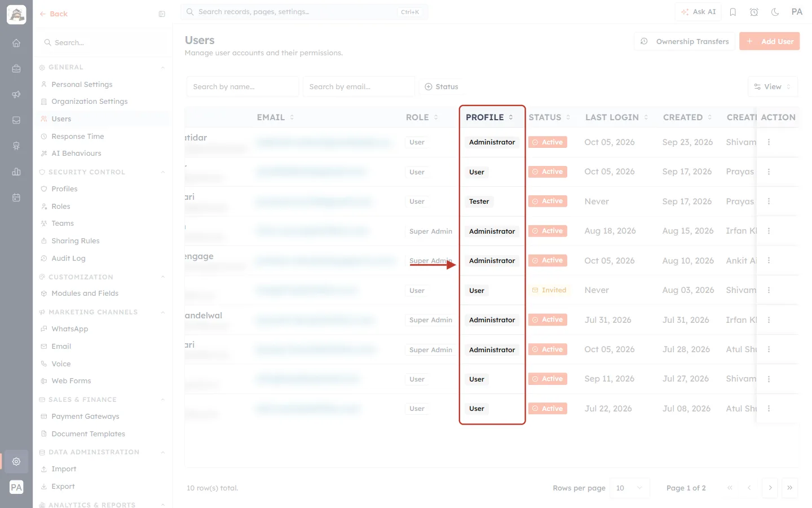
Task: Sort by Profile column header
Action: [489, 117]
